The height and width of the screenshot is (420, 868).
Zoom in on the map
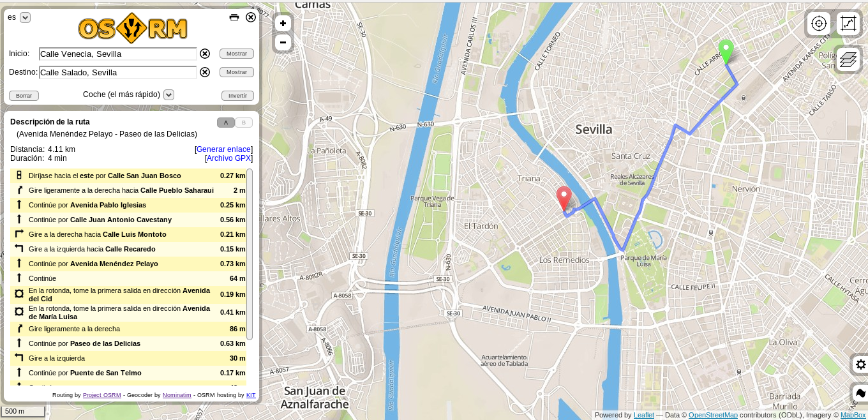coord(283,24)
